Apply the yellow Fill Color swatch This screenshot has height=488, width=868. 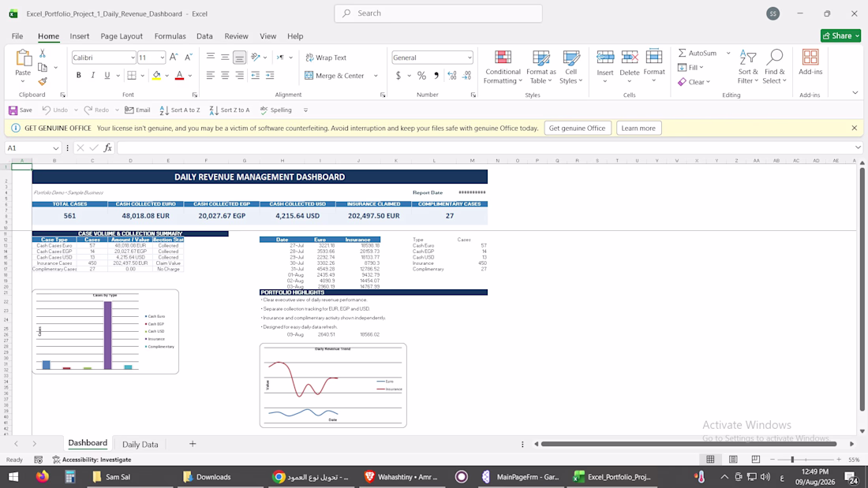pos(157,76)
